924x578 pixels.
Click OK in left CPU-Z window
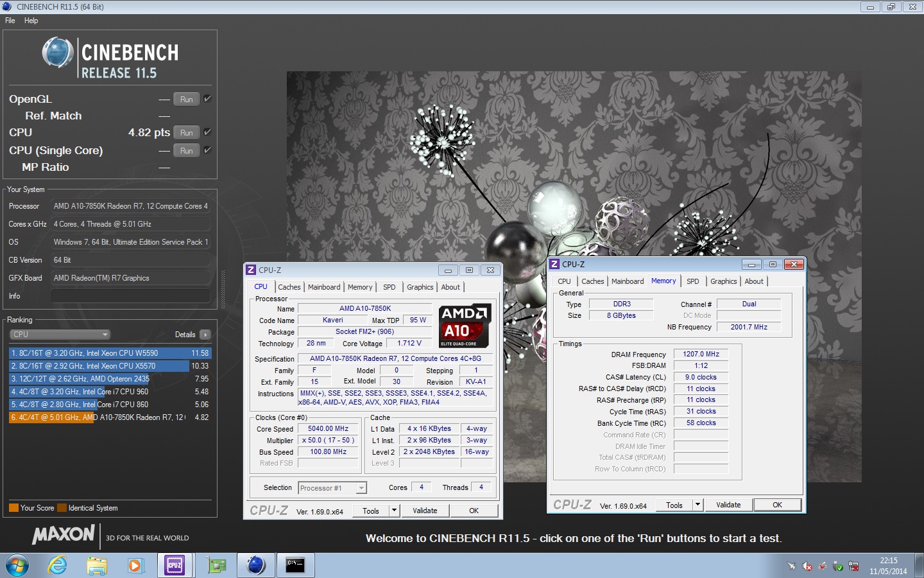pos(474,511)
